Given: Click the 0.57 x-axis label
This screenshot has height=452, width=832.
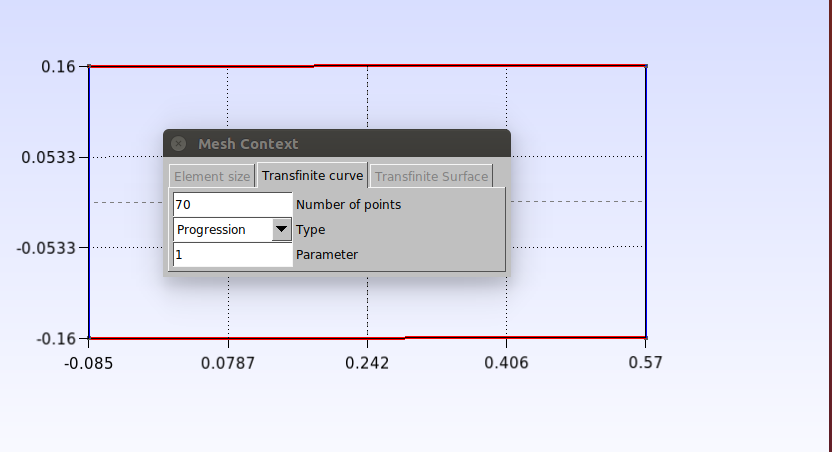Looking at the screenshot, I should pos(645,362).
